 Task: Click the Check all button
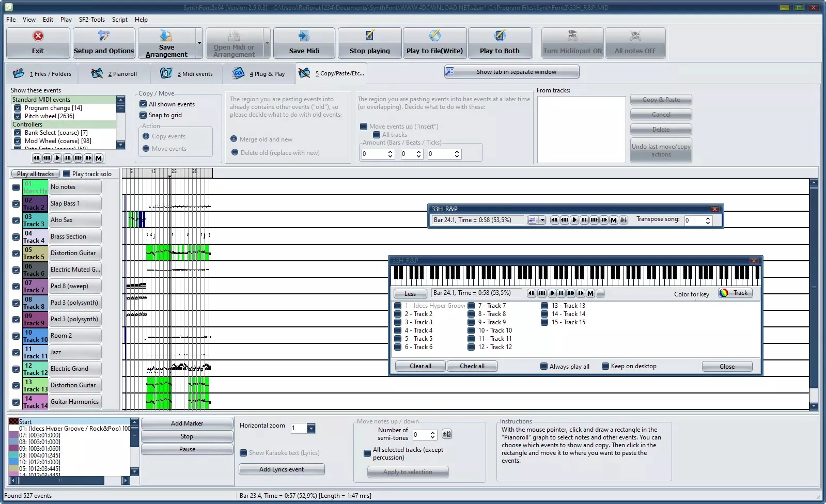click(472, 366)
